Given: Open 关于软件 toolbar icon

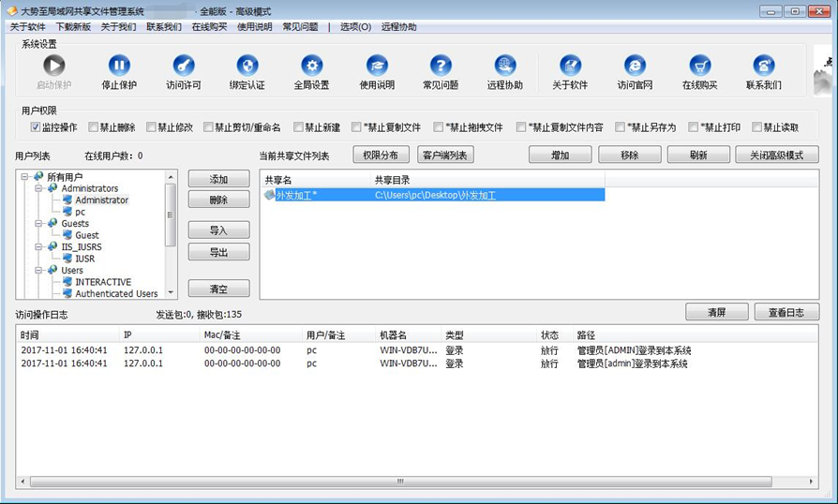Looking at the screenshot, I should click(570, 66).
